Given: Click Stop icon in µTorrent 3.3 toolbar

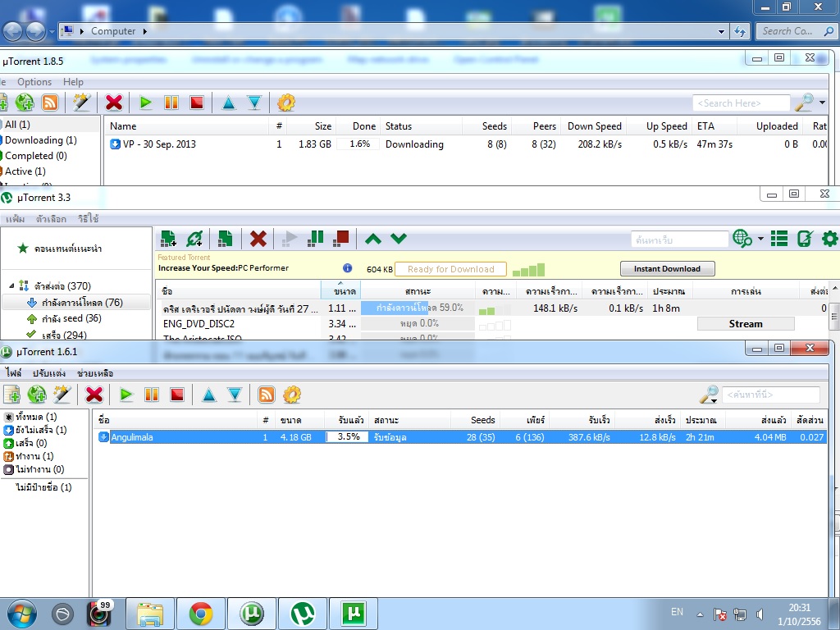Looking at the screenshot, I should pyautogui.click(x=340, y=239).
